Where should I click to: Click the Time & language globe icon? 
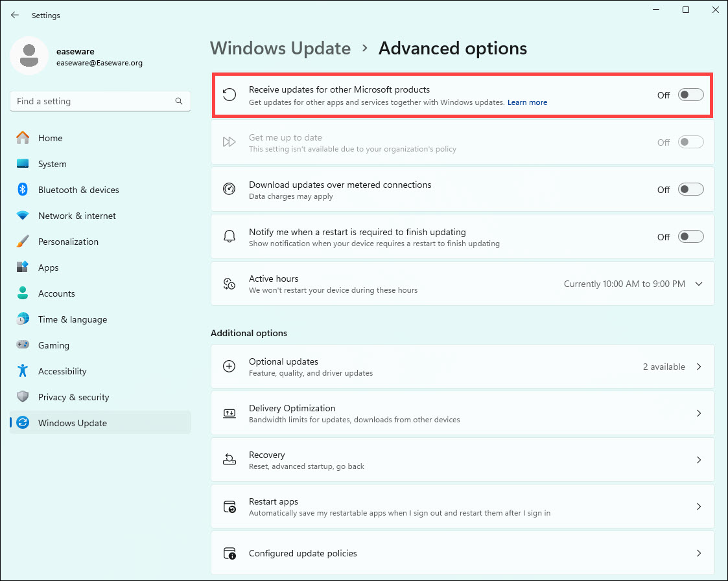pos(23,319)
